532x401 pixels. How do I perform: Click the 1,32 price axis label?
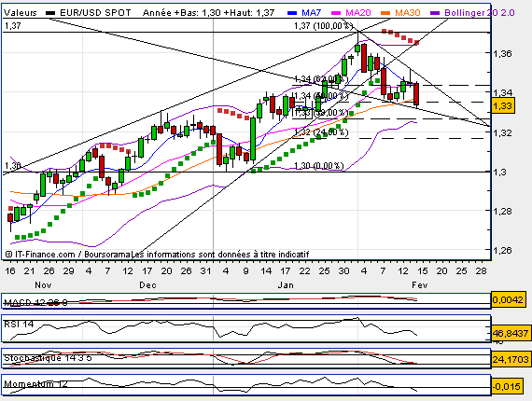tap(502, 132)
